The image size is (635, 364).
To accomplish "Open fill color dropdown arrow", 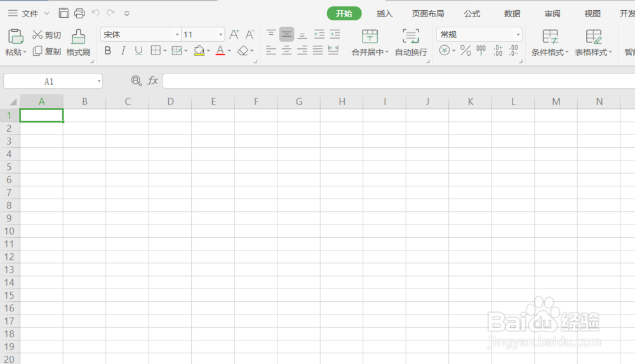I will pos(208,51).
